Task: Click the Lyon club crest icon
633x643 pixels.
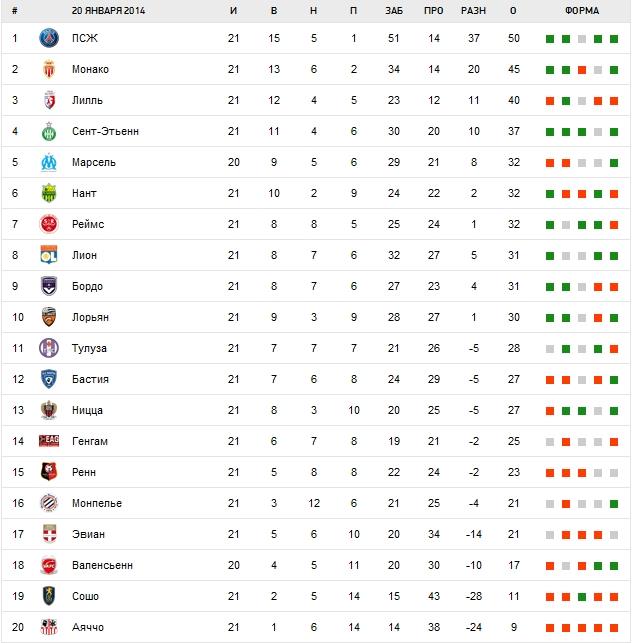Action: (x=48, y=255)
